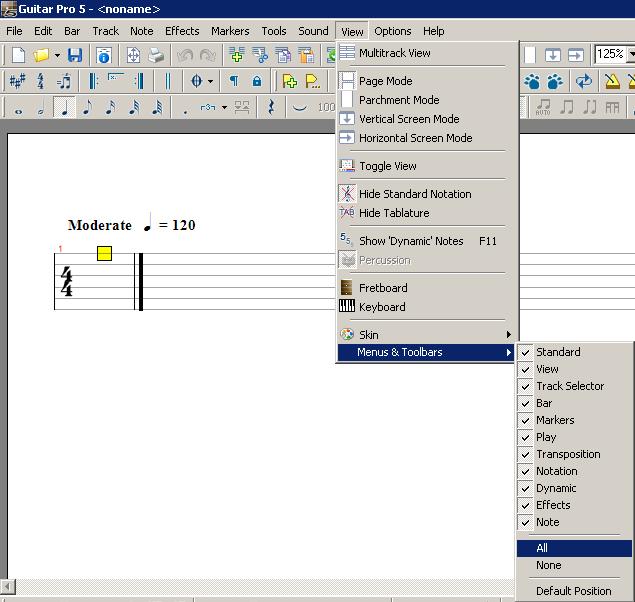The image size is (635, 602).
Task: Click the metronome icon
Action: (x=612, y=81)
